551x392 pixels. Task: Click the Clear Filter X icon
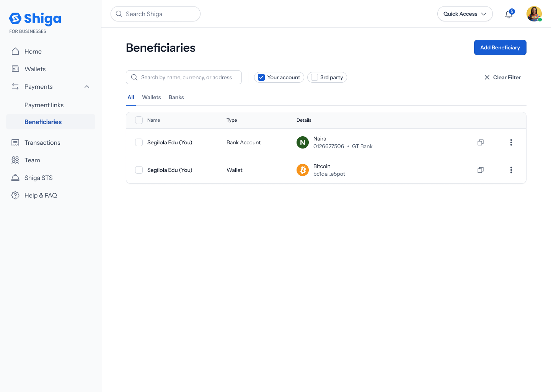tap(487, 77)
